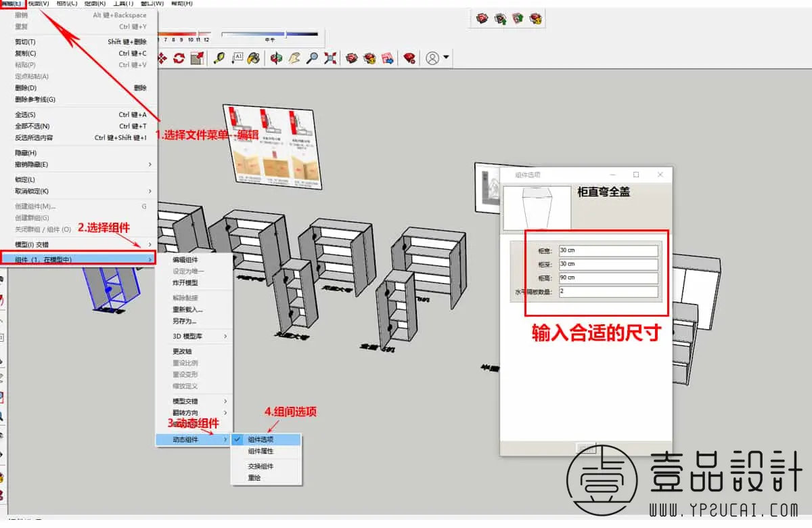Open the 编辑(E) menu
The width and height of the screenshot is (812, 528).
tap(12, 3)
